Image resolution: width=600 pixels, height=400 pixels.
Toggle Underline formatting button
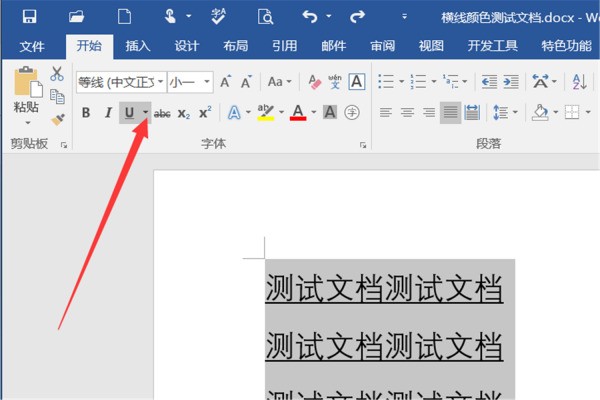pos(129,113)
